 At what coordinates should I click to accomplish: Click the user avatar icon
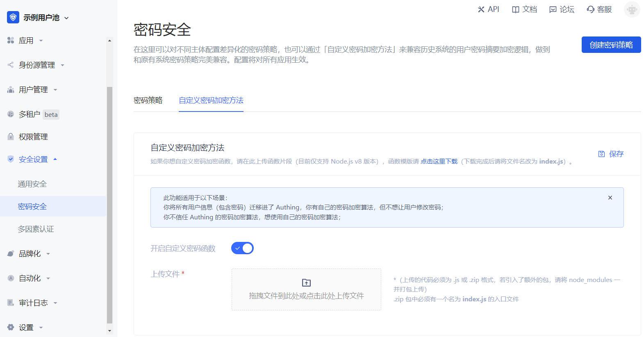pyautogui.click(x=632, y=9)
